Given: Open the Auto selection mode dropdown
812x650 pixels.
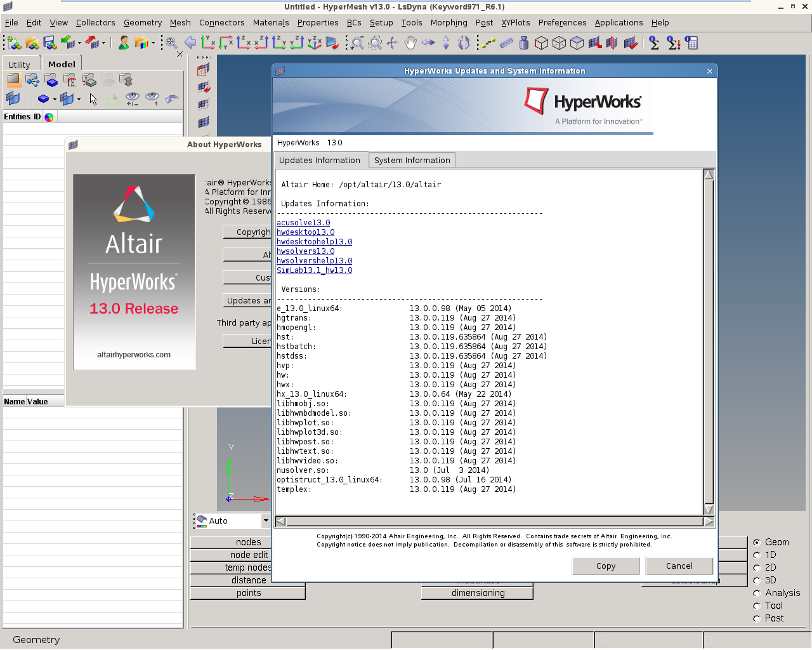Looking at the screenshot, I should (x=265, y=521).
